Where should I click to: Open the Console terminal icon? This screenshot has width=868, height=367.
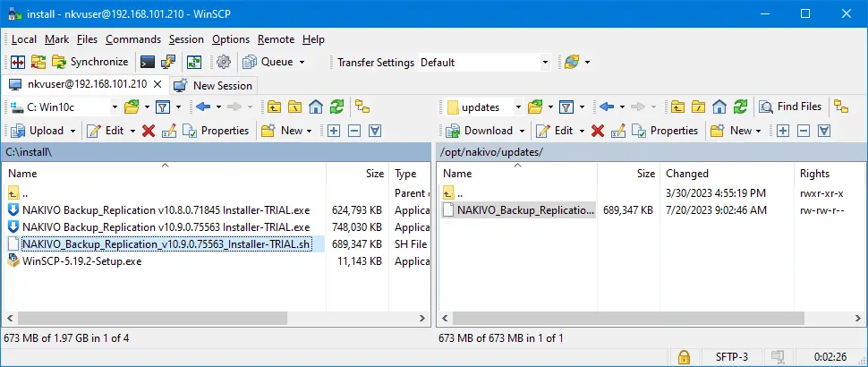pyautogui.click(x=148, y=62)
